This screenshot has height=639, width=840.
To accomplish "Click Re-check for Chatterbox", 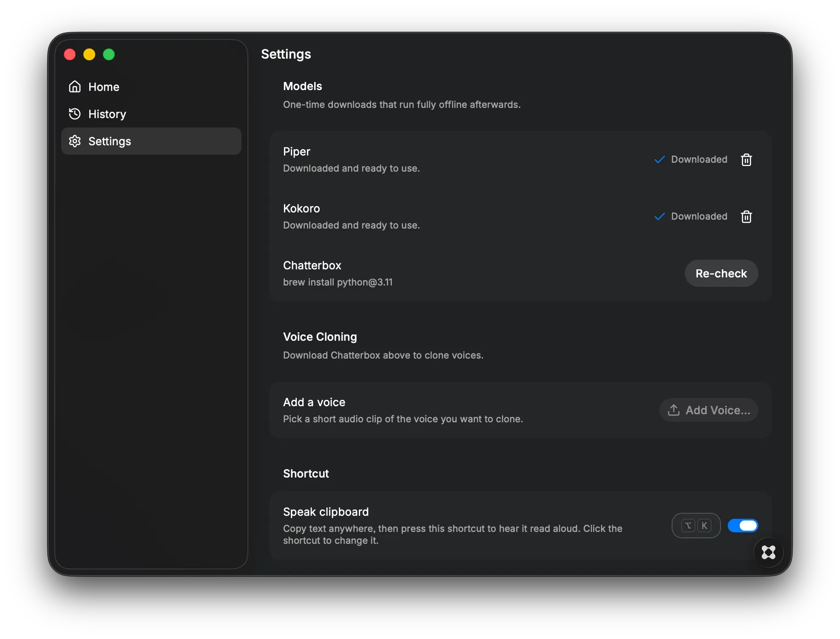I will (x=721, y=273).
